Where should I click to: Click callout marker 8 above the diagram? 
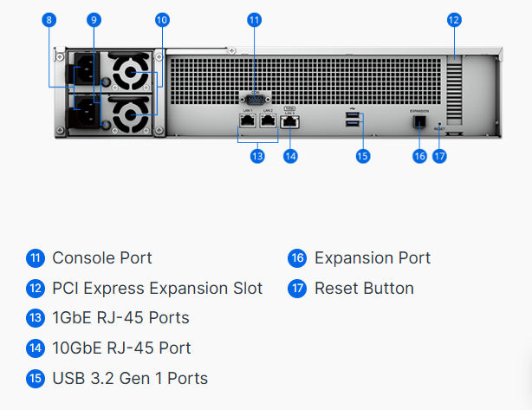coord(49,20)
